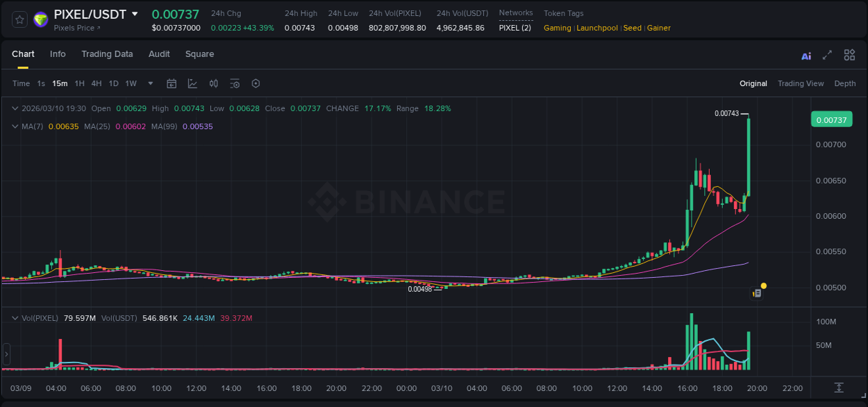Click the Pixels Price link
868x407 pixels.
click(73, 28)
